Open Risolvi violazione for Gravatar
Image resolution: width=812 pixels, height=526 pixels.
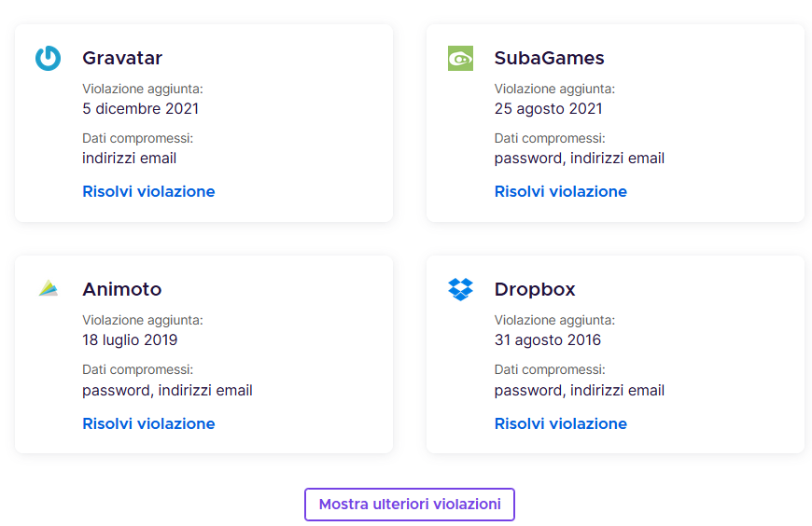pos(148,191)
